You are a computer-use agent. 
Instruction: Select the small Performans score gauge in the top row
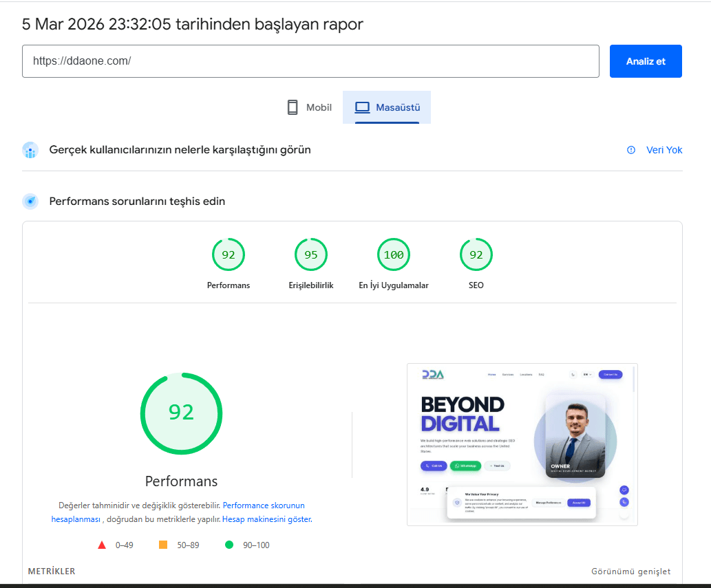[229, 255]
